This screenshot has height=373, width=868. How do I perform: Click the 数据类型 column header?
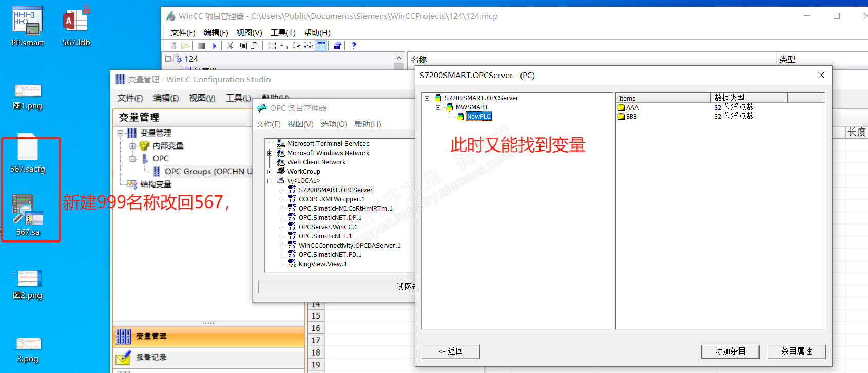coord(749,98)
